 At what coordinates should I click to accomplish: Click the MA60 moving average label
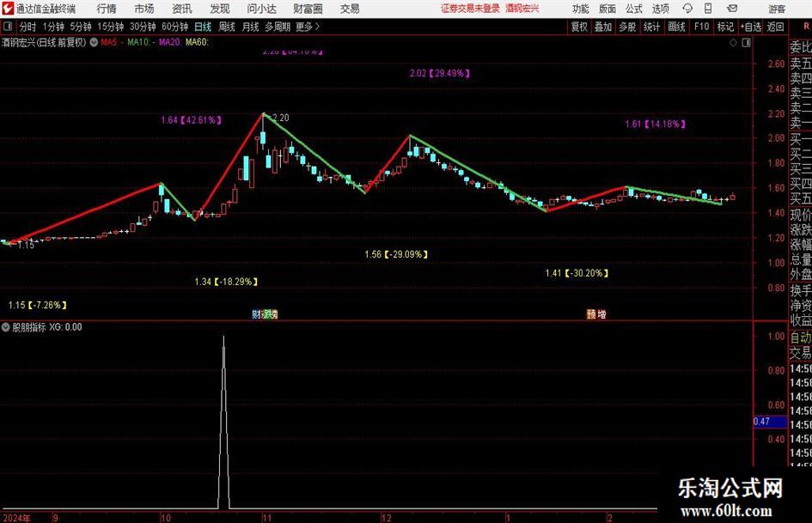pos(197,42)
